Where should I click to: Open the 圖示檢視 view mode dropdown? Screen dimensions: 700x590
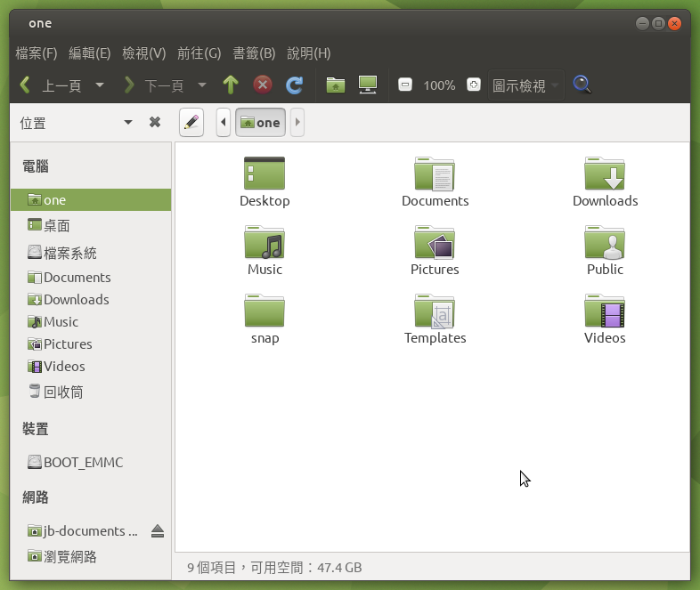[525, 85]
